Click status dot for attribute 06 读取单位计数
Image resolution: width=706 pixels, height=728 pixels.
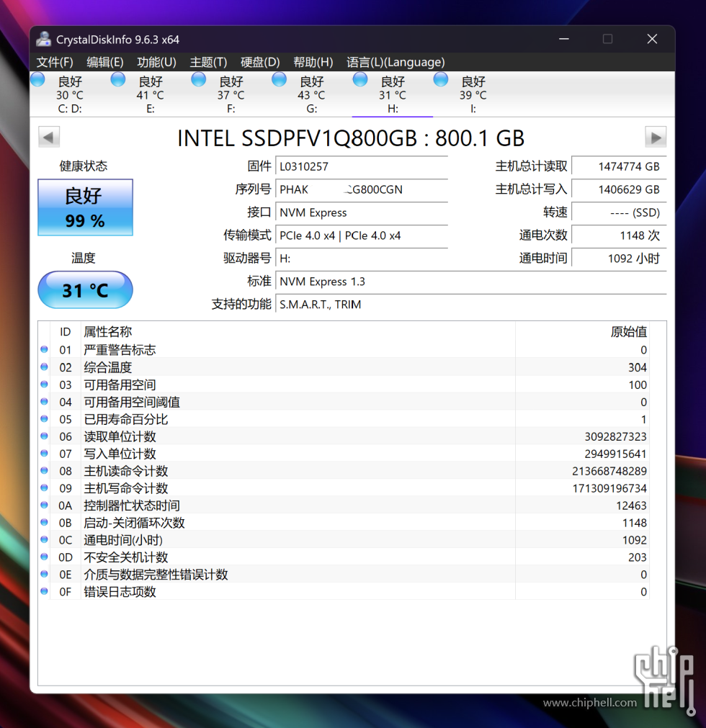[x=44, y=436]
